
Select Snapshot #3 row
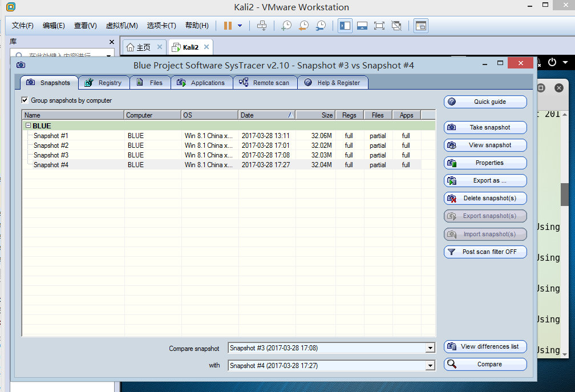pyautogui.click(x=221, y=155)
